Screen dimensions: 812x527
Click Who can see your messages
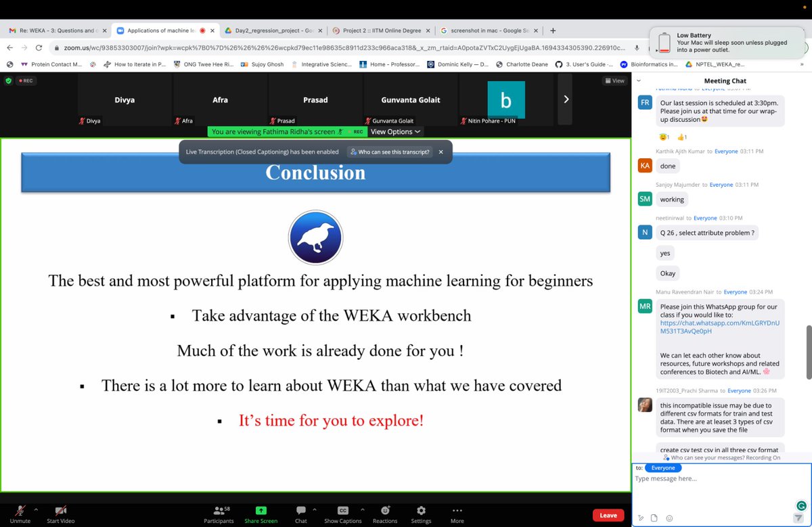[x=721, y=458]
